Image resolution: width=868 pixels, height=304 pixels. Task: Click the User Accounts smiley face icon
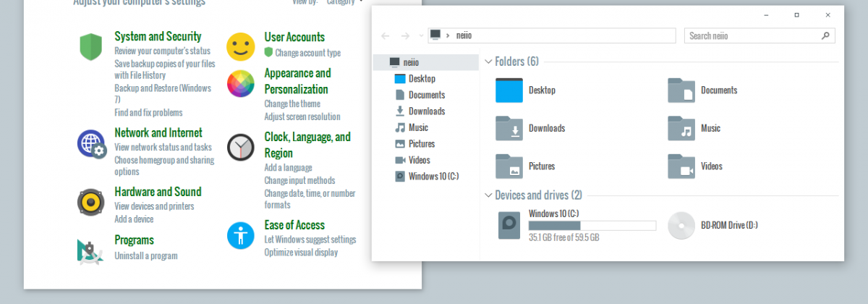click(x=241, y=46)
